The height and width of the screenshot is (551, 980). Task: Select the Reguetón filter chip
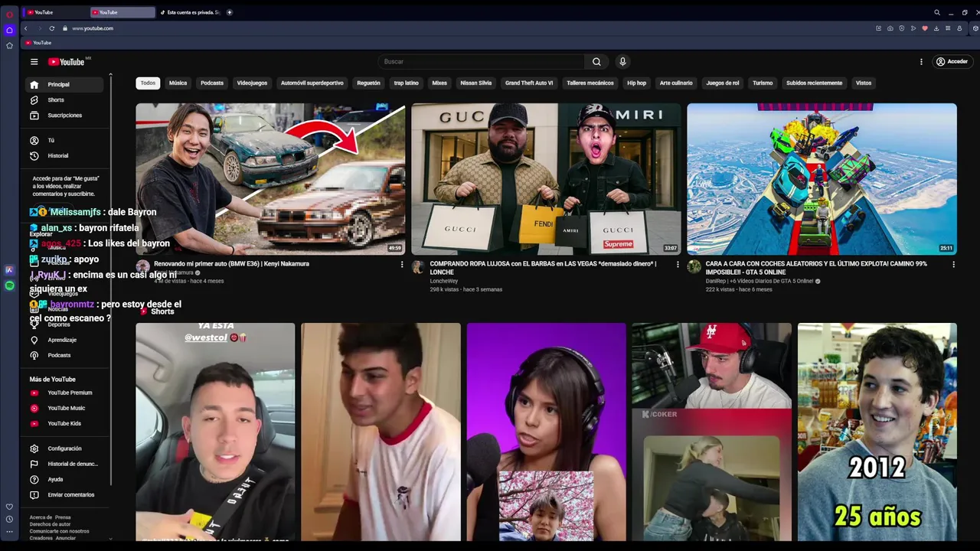point(368,83)
